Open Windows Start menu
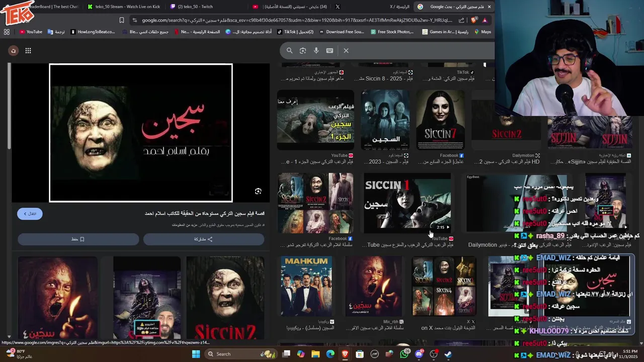 (x=196, y=354)
